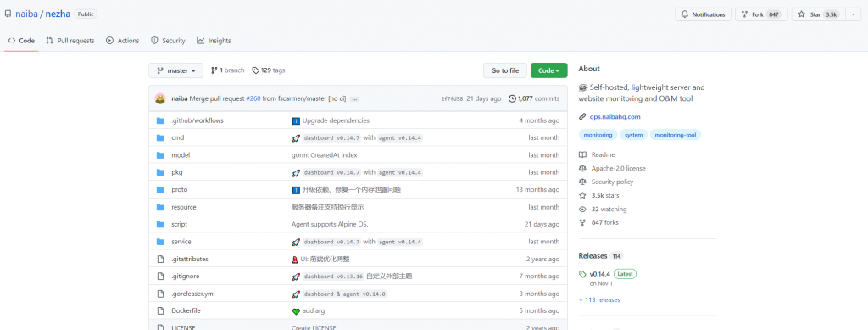Open commit hash 2f7fd58
Image resolution: width=868 pixels, height=330 pixels.
[x=452, y=98]
